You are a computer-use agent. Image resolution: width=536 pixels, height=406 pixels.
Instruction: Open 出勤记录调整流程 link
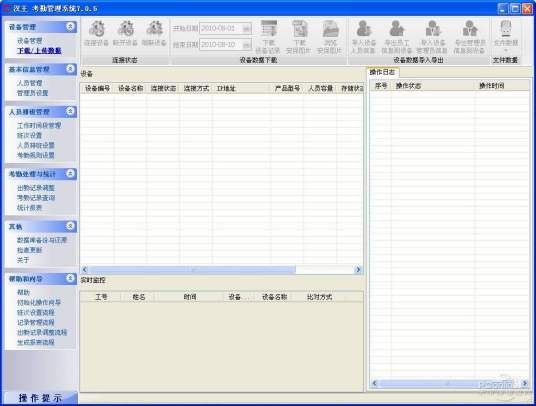pyautogui.click(x=42, y=332)
